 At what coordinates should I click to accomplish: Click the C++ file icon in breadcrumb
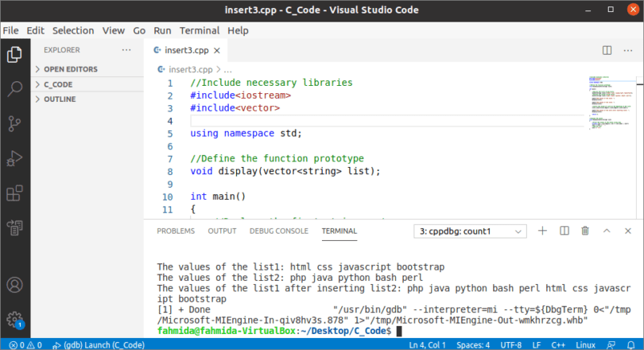(161, 69)
